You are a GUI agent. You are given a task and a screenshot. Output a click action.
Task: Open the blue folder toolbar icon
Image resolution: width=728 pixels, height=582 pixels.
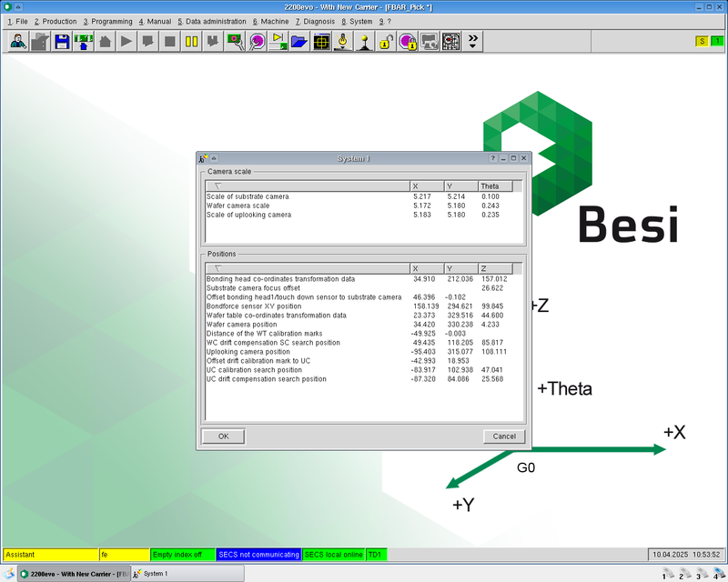[299, 41]
